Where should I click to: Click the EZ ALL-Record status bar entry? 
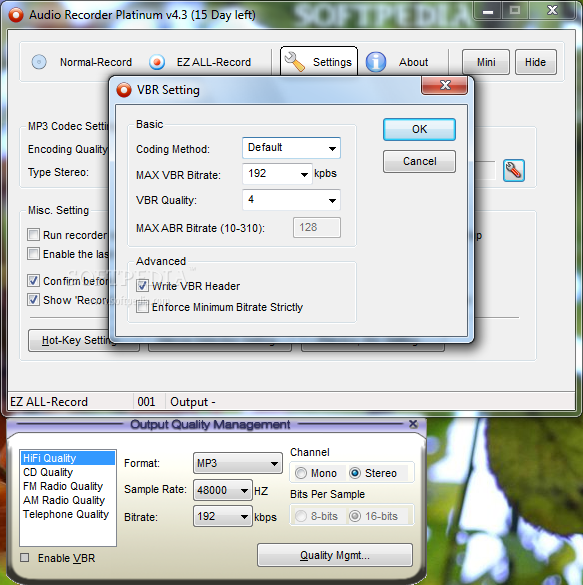click(x=49, y=402)
